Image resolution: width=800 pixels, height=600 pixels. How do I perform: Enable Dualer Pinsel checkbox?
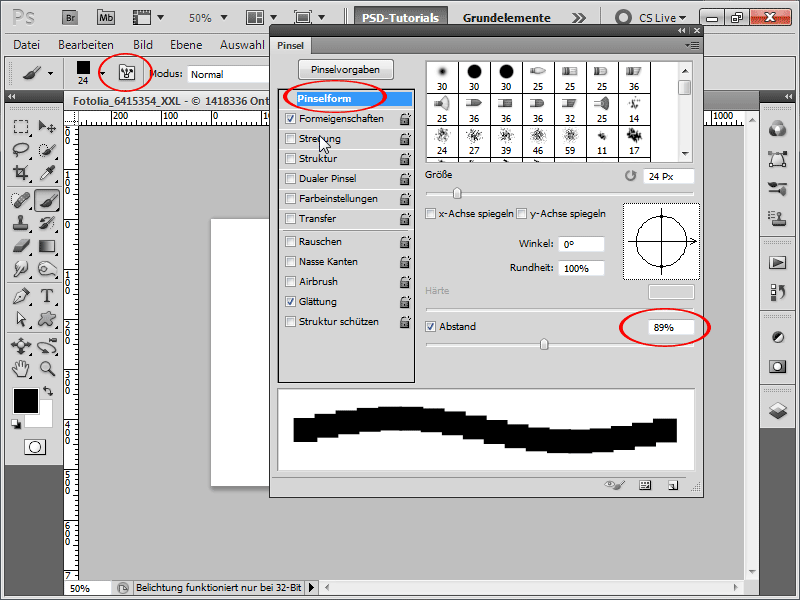click(x=290, y=179)
